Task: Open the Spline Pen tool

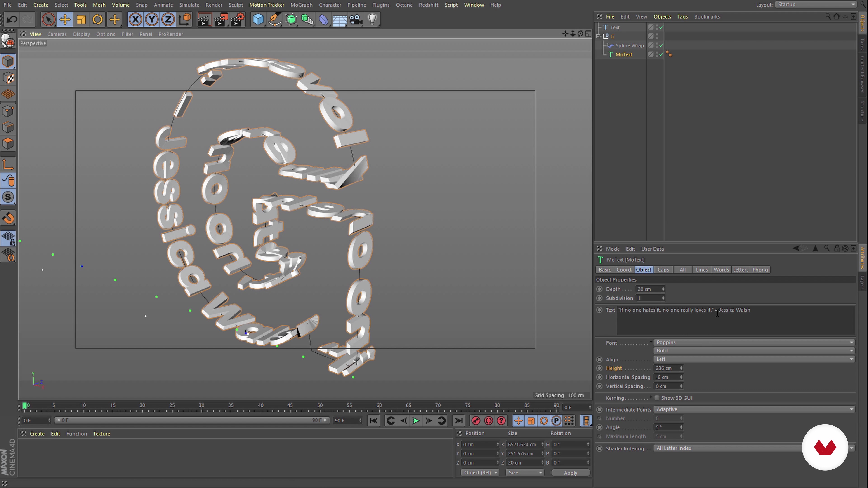Action: (275, 19)
